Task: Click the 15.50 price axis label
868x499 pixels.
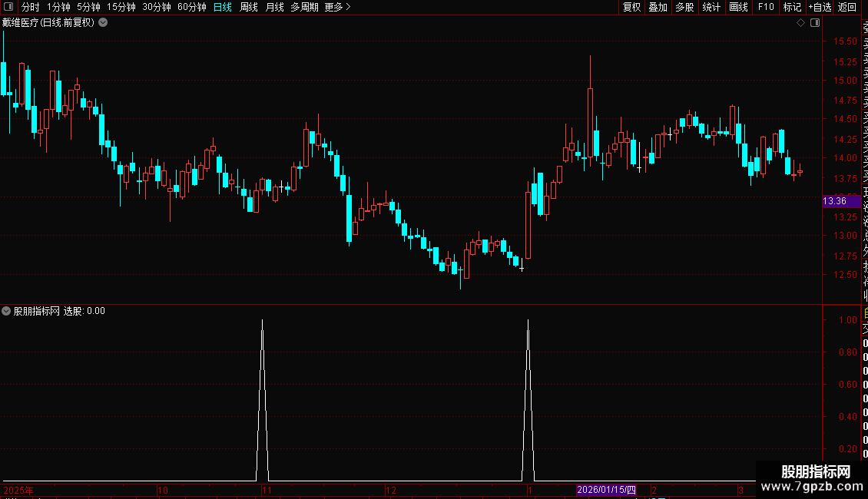Action: 845,41
